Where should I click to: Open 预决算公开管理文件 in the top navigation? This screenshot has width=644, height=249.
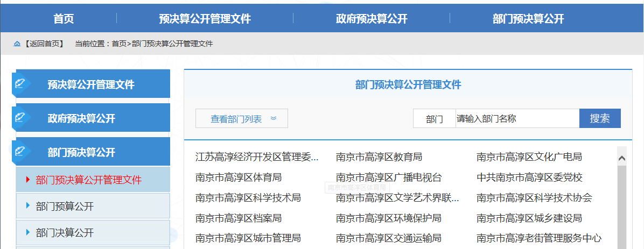pos(205,19)
